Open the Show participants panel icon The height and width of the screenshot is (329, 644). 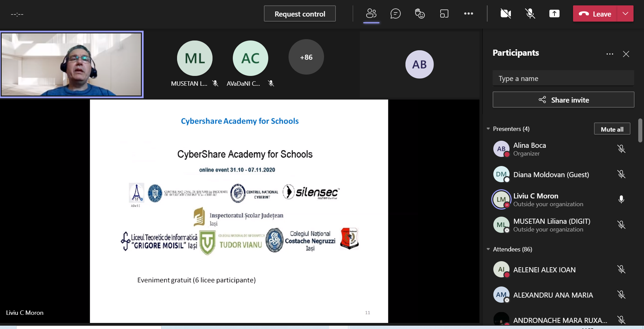click(x=371, y=13)
